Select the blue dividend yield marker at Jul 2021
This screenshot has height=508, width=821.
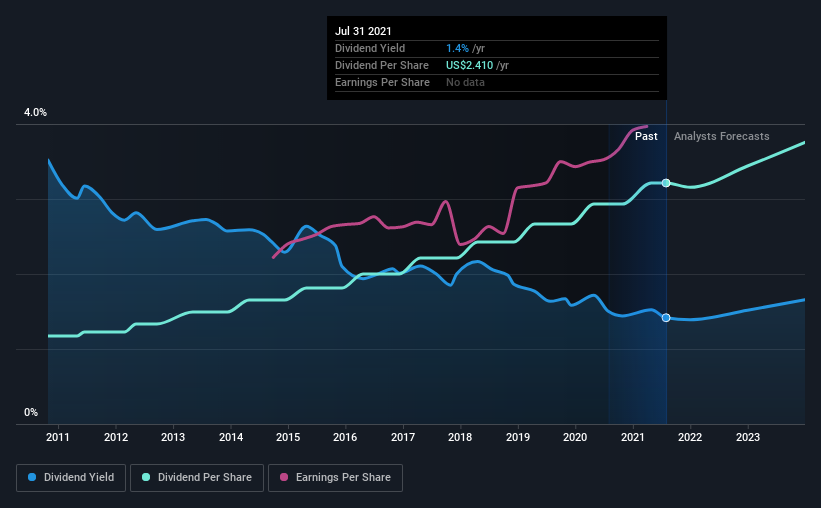tap(666, 318)
